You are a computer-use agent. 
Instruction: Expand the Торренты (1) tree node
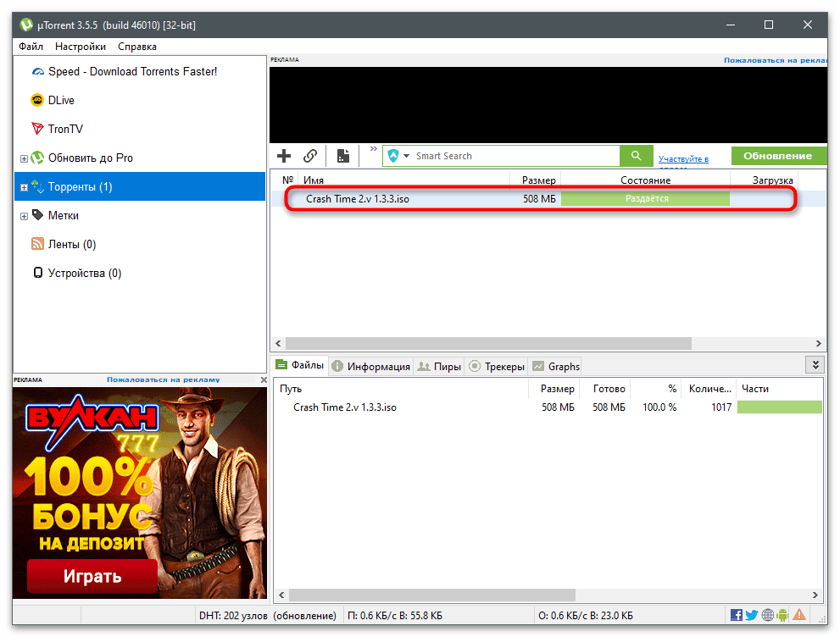(24, 187)
